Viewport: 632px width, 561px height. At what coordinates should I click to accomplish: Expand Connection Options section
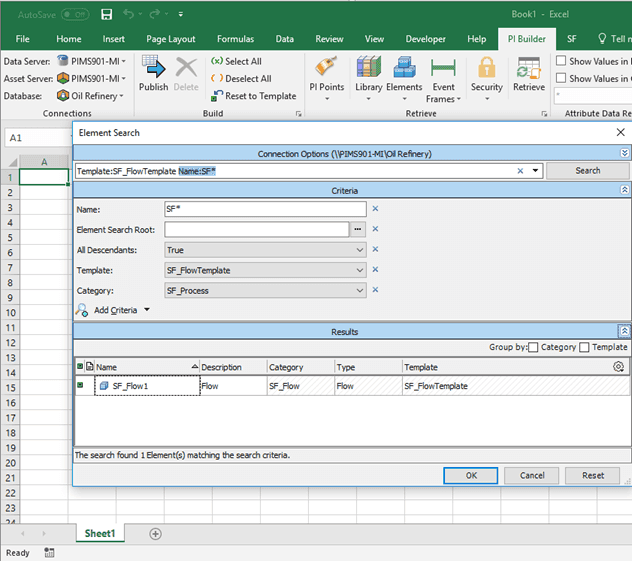point(624,153)
